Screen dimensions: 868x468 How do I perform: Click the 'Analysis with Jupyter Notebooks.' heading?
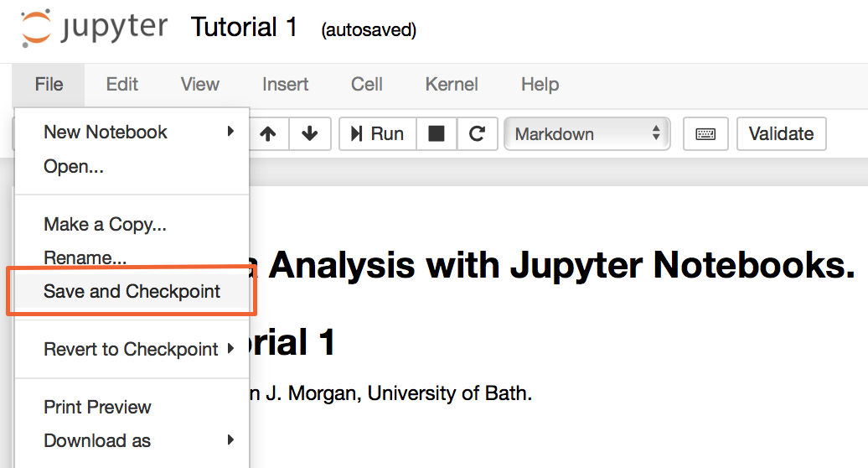click(x=562, y=265)
